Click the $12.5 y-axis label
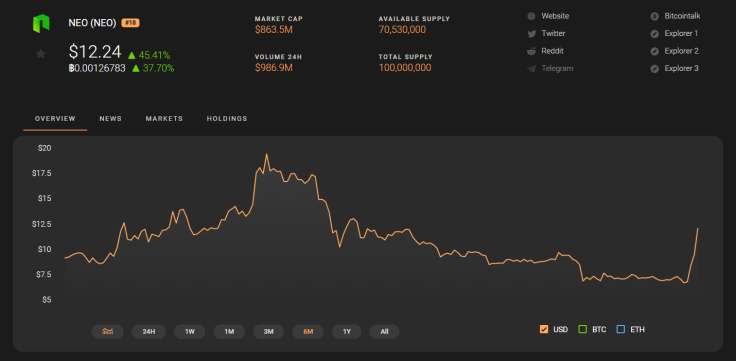The height and width of the screenshot is (361, 736). (42, 224)
